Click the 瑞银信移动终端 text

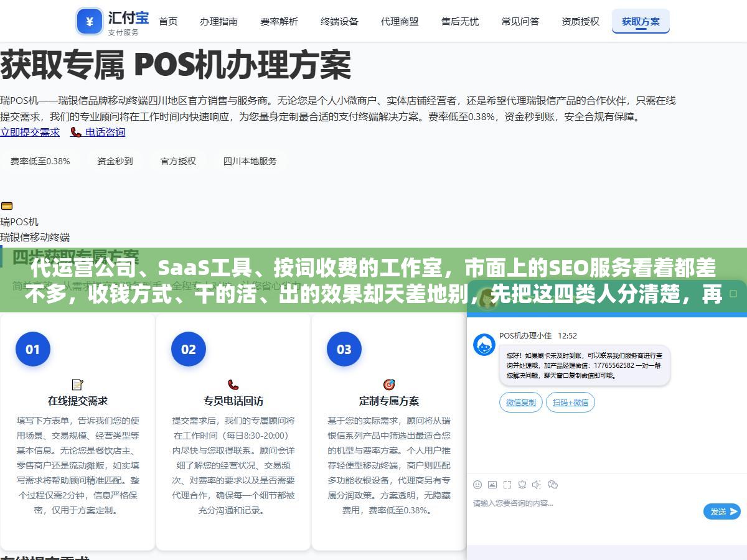(x=35, y=237)
